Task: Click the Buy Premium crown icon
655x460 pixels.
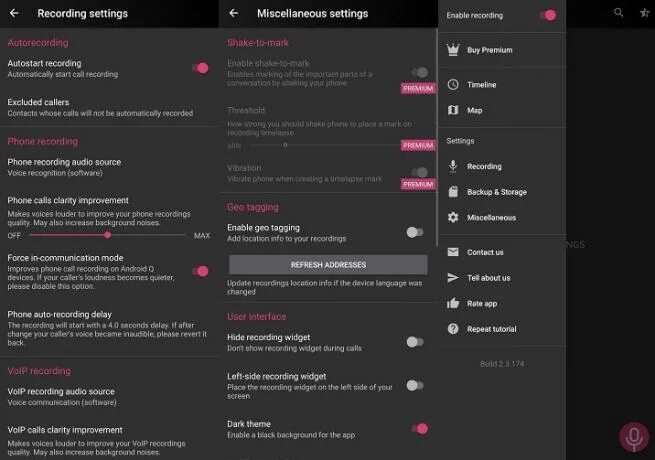Action: [x=453, y=50]
